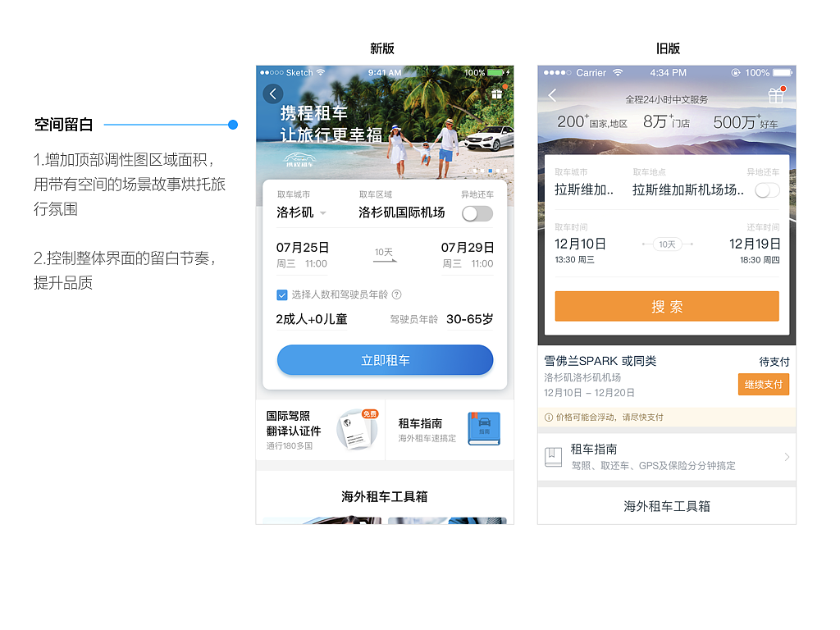Click the 海外租车工具箱 heading in old version
Screen dimensions: 840x630
click(667, 506)
